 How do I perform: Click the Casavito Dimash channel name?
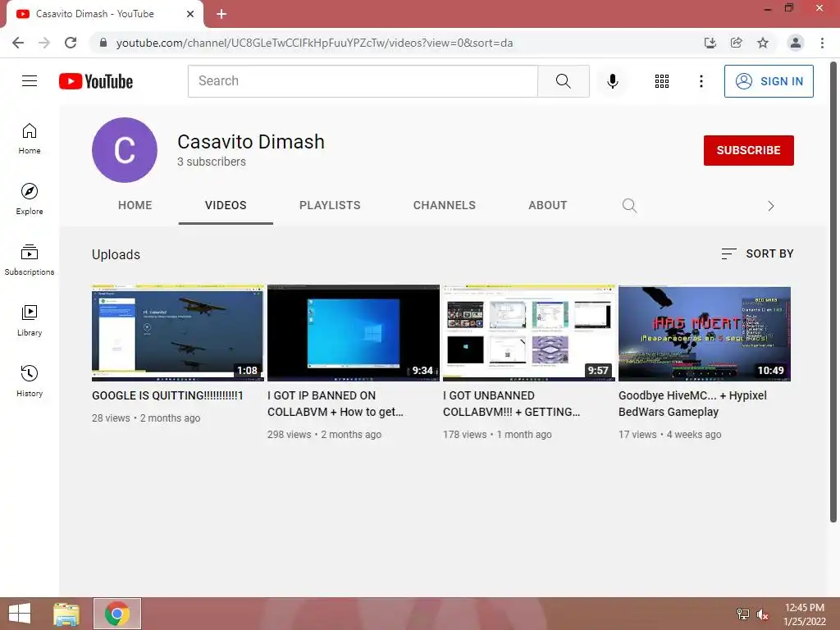click(251, 142)
